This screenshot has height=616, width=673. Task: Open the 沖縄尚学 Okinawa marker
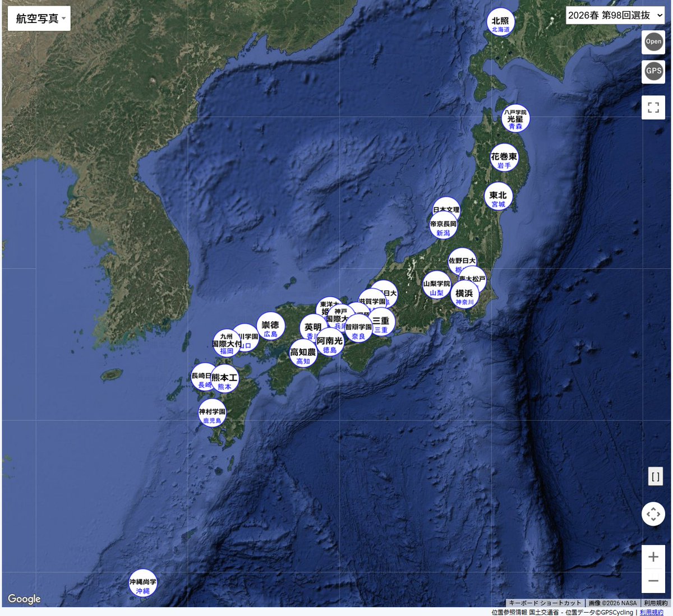142,584
